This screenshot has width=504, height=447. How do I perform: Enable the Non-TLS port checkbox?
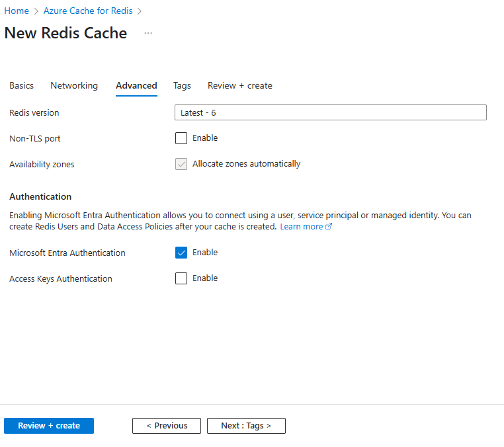point(181,138)
